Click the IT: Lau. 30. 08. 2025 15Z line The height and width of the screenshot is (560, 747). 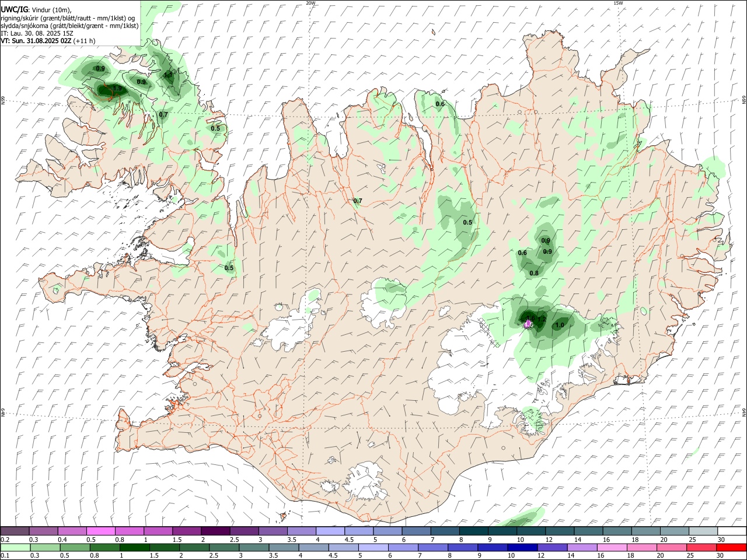pyautogui.click(x=37, y=33)
